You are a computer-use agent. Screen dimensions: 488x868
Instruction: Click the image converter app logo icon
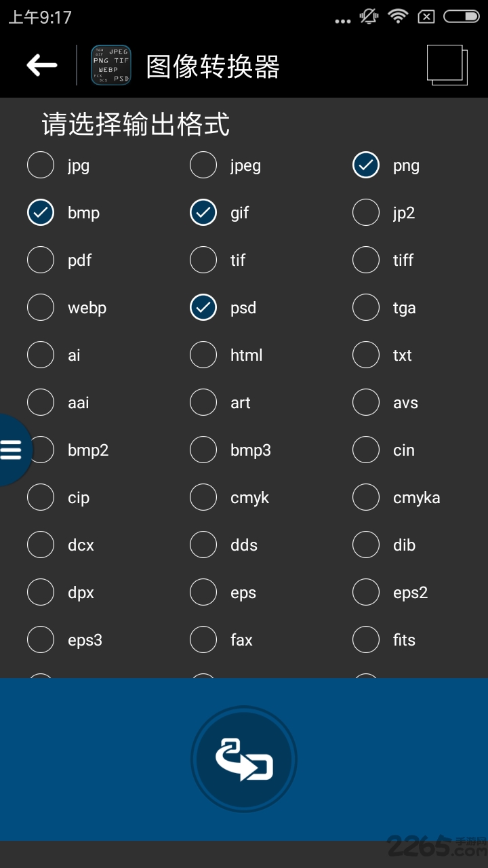click(x=110, y=64)
